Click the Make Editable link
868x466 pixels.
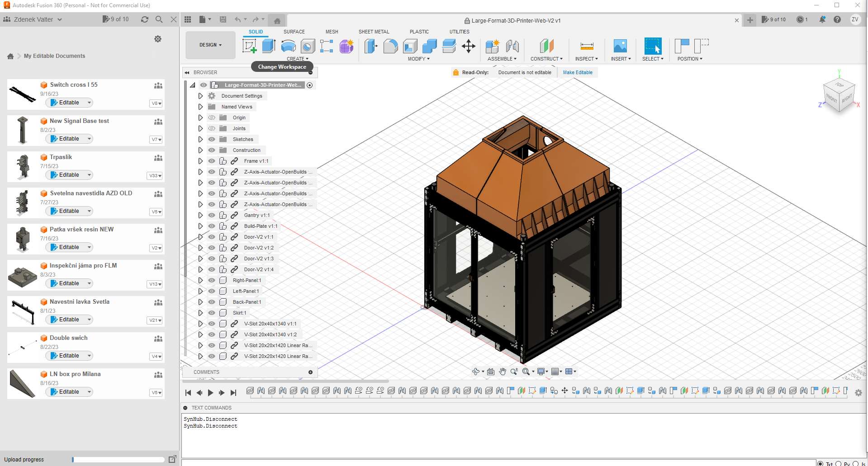tap(578, 72)
